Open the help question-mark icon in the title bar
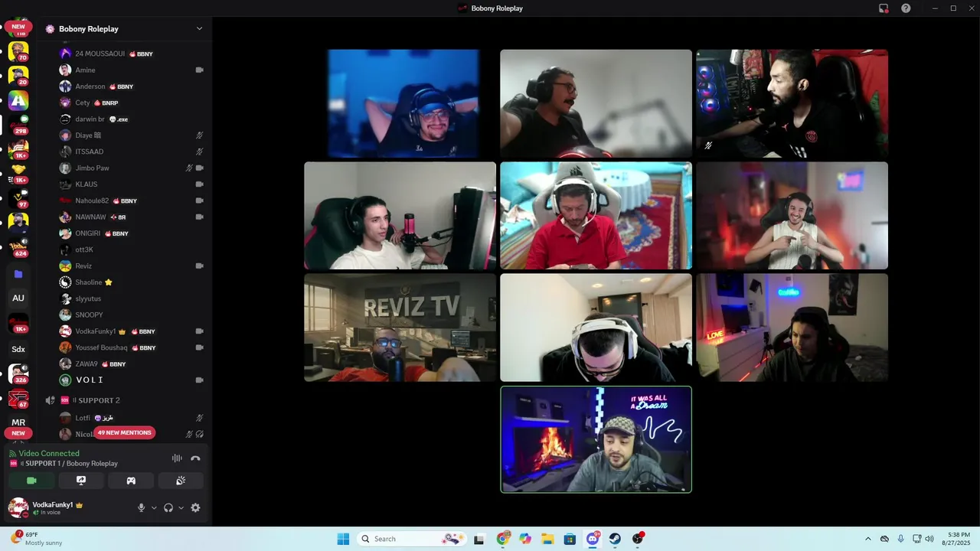The image size is (980, 551). (906, 8)
